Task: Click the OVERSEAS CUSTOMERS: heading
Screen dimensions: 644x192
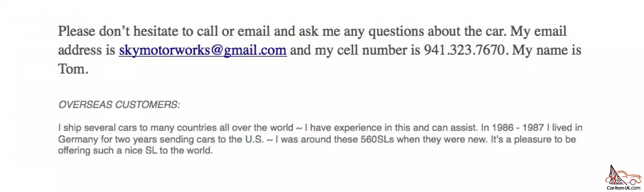Action: [x=119, y=105]
